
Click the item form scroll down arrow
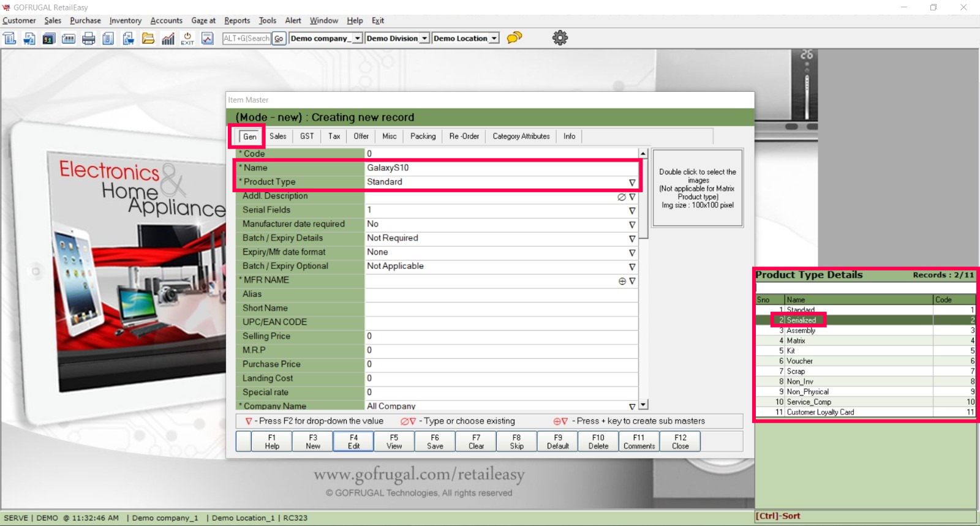pyautogui.click(x=643, y=405)
